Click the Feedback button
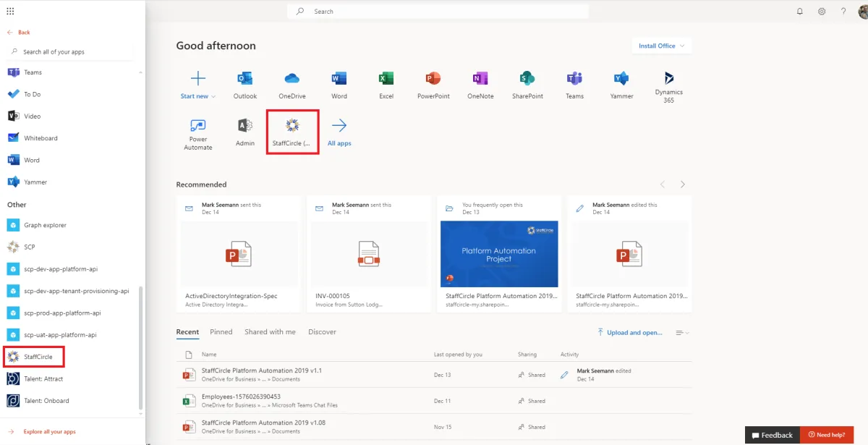Image resolution: width=868 pixels, height=445 pixels. (772, 435)
